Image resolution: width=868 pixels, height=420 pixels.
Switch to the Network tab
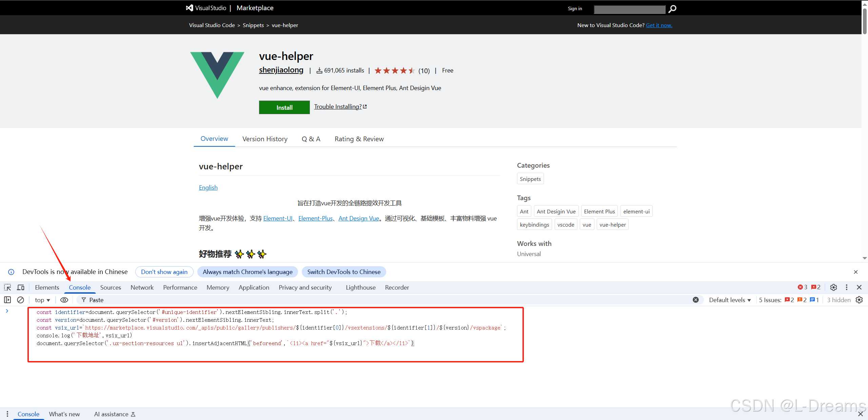click(142, 288)
